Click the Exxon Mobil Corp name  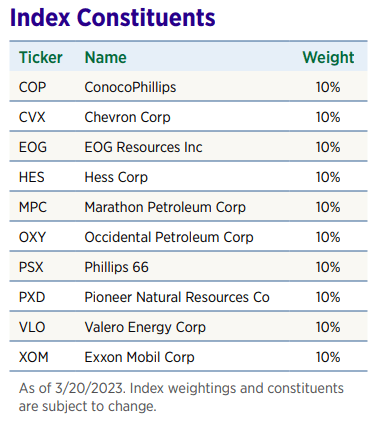click(139, 358)
